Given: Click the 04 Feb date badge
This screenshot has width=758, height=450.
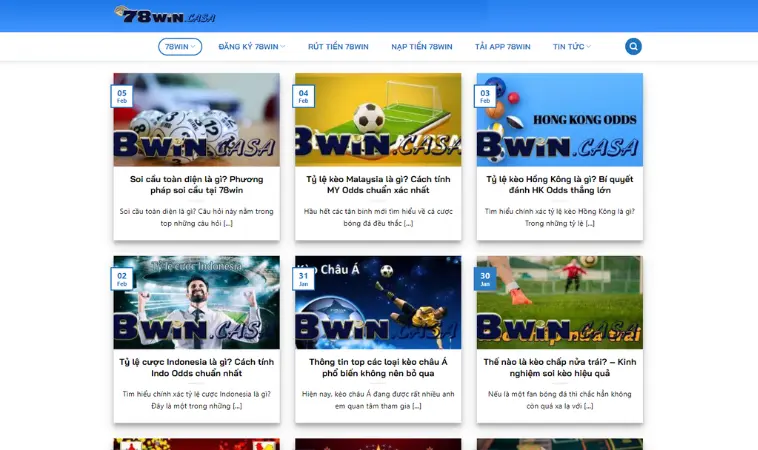Looking at the screenshot, I should coord(303,94).
